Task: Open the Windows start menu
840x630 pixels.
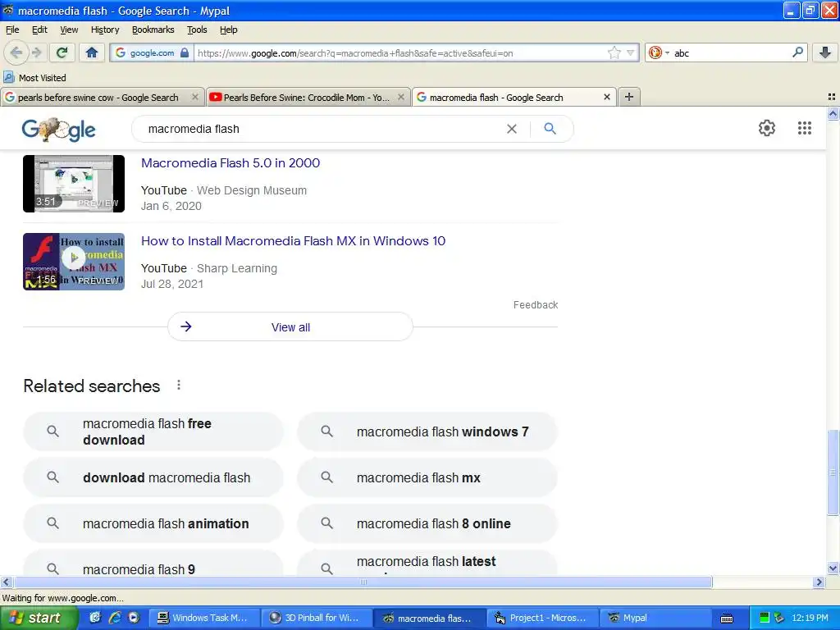Action: [39, 619]
